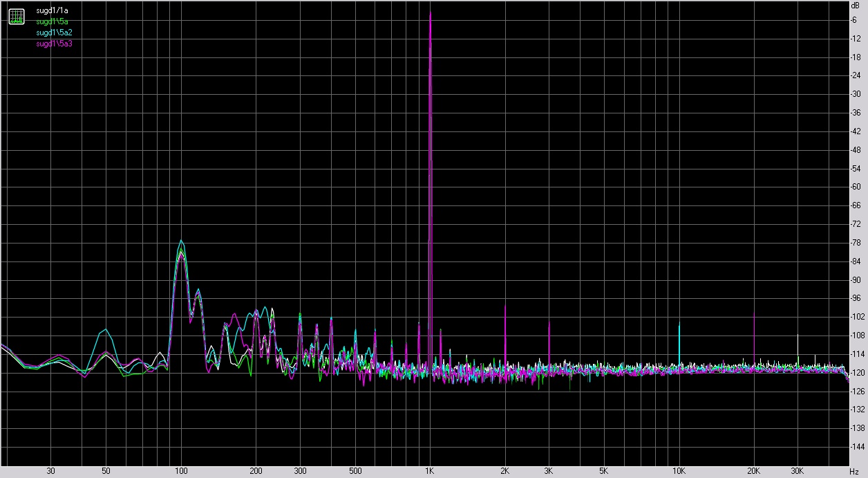Click the -60 dB axis label
This screenshot has height=478, width=868.
857,187
